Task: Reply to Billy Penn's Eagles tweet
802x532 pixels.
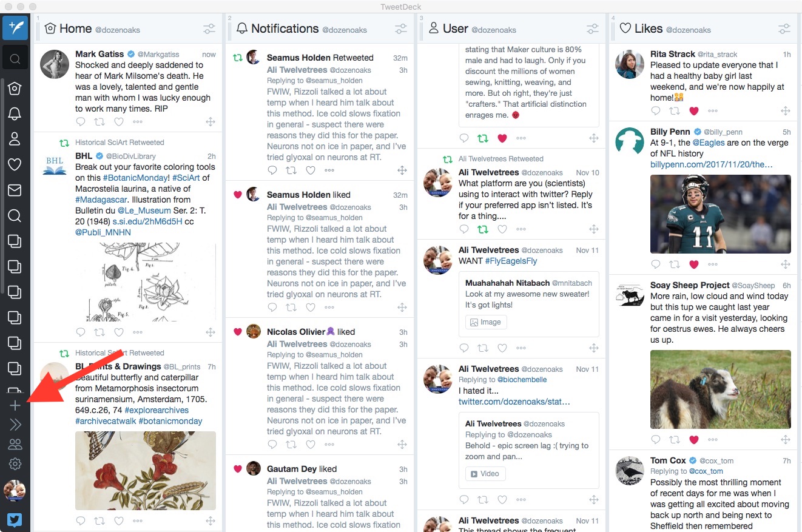Action: pos(656,264)
